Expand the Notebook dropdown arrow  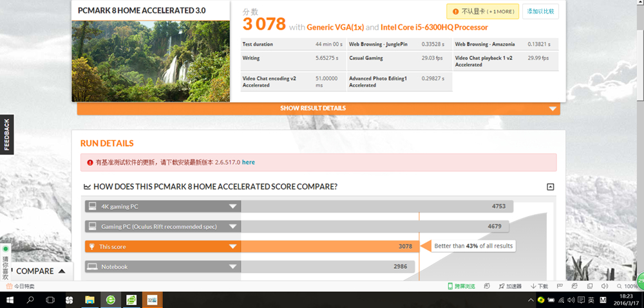233,267
